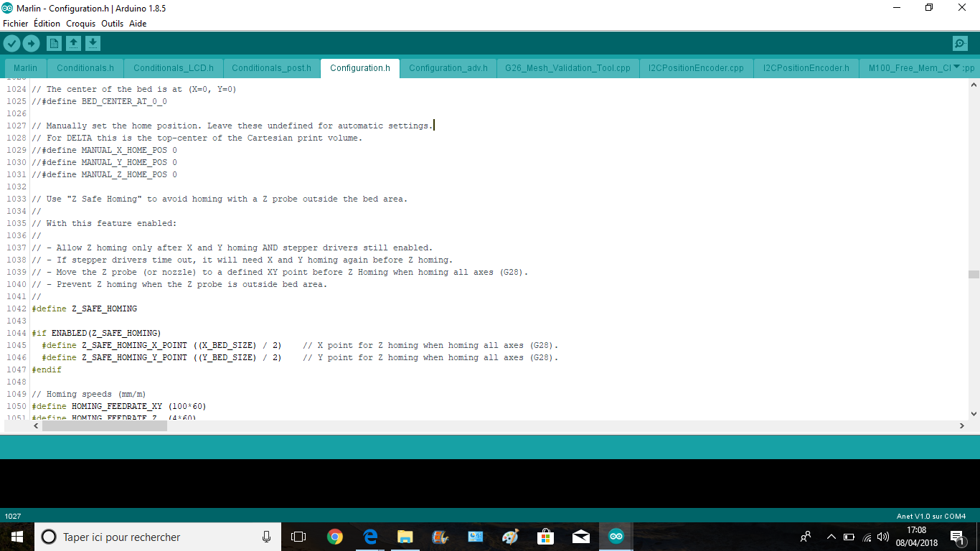Screen dimensions: 980x551
Task: Open a sketch with the Open icon
Action: (x=73, y=44)
